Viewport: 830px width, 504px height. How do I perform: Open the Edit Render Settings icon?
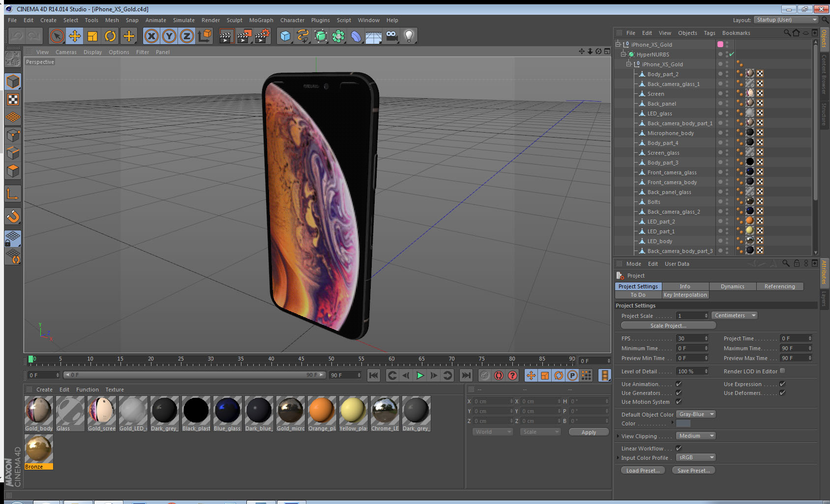click(263, 36)
